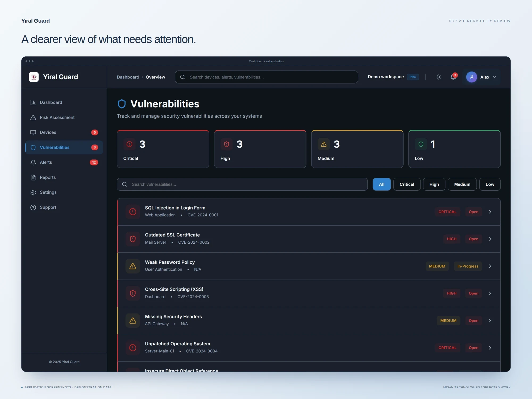Click the Yiral Guard eye logo icon
This screenshot has height=399, width=532.
pos(34,77)
